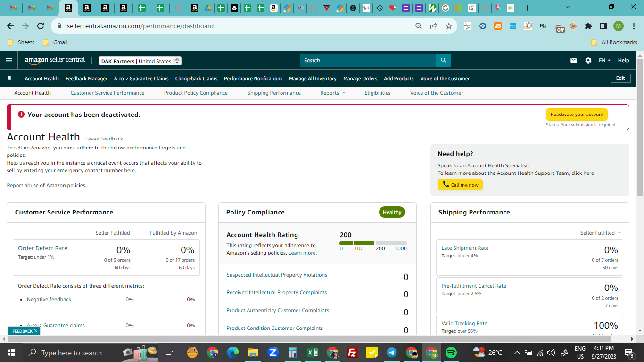Open Task View on the taskbar
This screenshot has width=644, height=362.
point(170,353)
